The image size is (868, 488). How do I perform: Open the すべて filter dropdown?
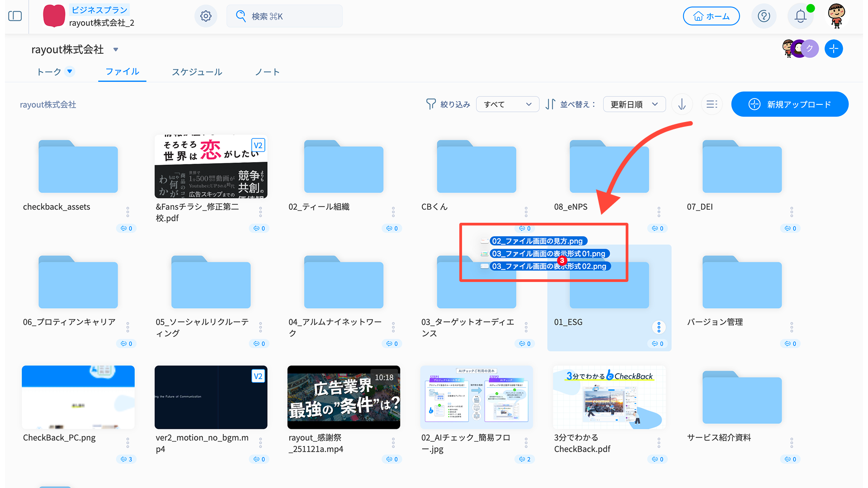(507, 104)
